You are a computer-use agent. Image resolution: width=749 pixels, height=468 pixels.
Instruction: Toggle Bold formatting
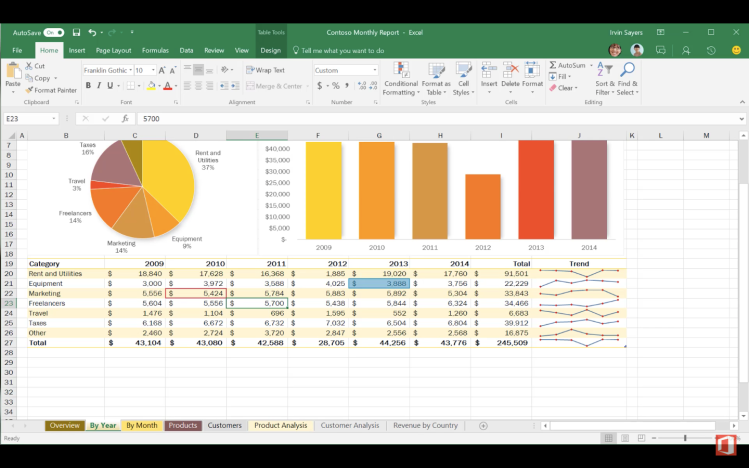pyautogui.click(x=88, y=86)
